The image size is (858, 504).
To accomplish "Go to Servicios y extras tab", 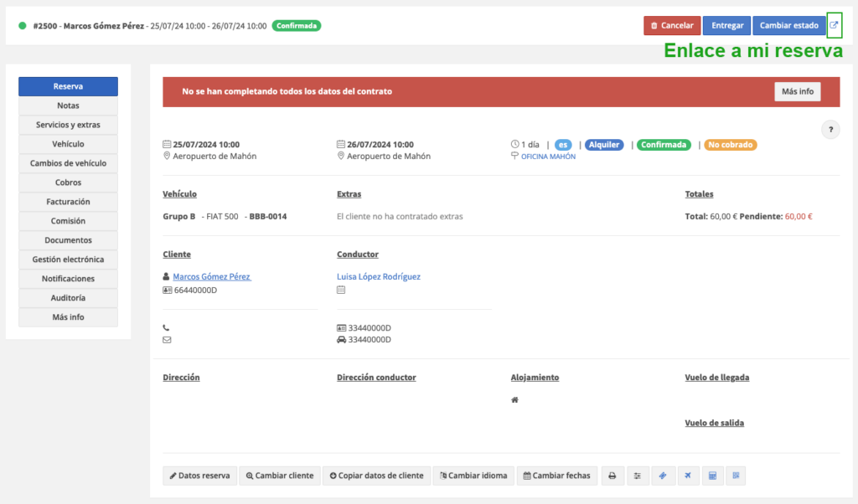I will 69,125.
